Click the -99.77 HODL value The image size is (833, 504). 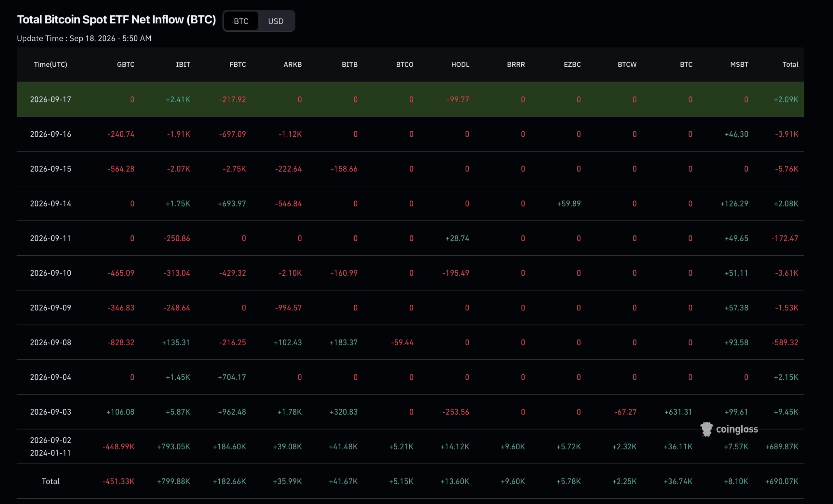(458, 99)
